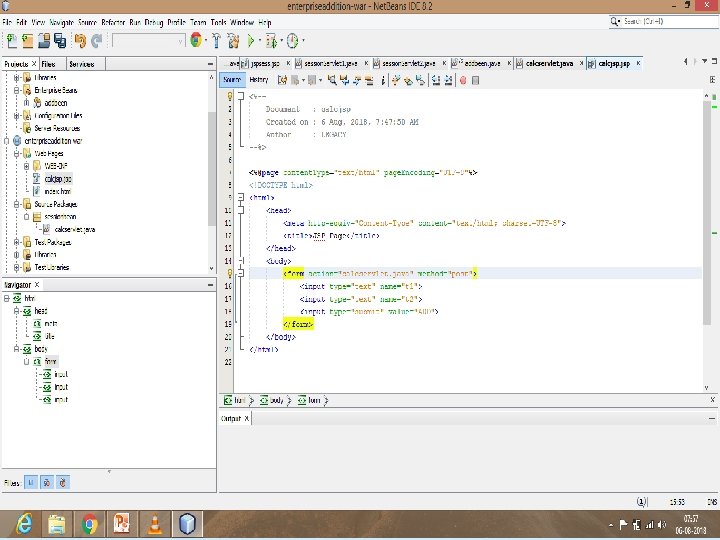720x540 pixels.
Task: Open PowerPoint from the taskbar
Action: click(x=122, y=523)
